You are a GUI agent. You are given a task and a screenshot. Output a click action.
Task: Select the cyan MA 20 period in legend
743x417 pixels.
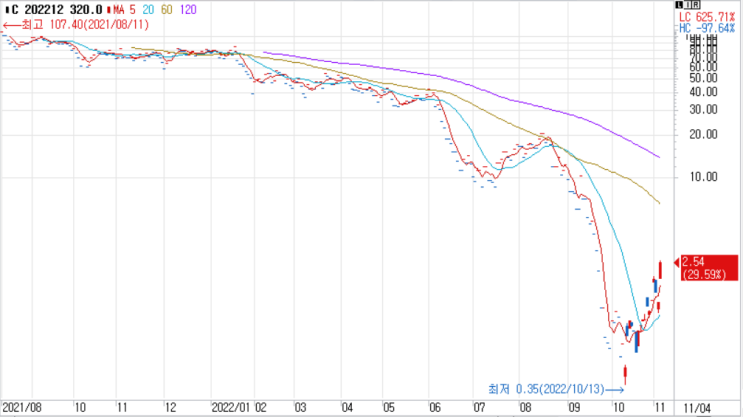(148, 9)
